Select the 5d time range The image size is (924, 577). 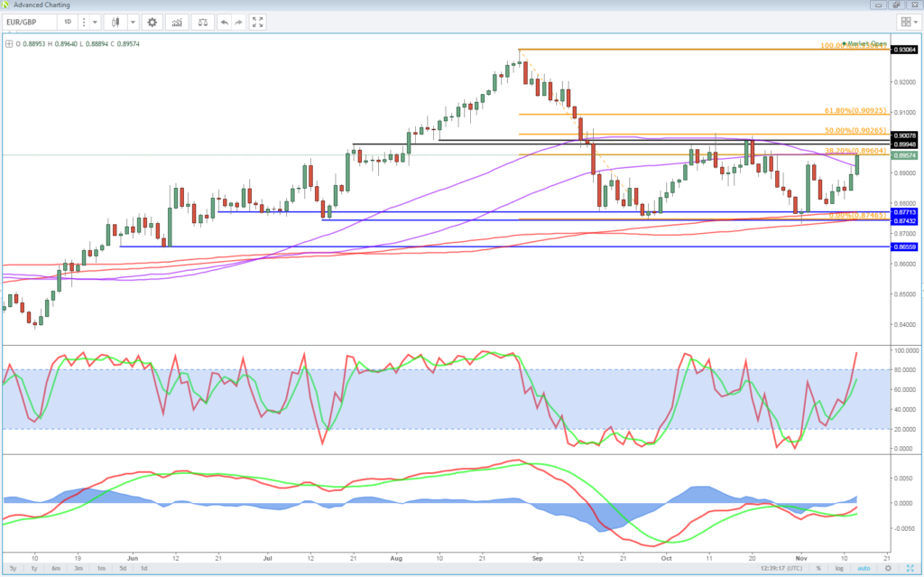coord(122,567)
